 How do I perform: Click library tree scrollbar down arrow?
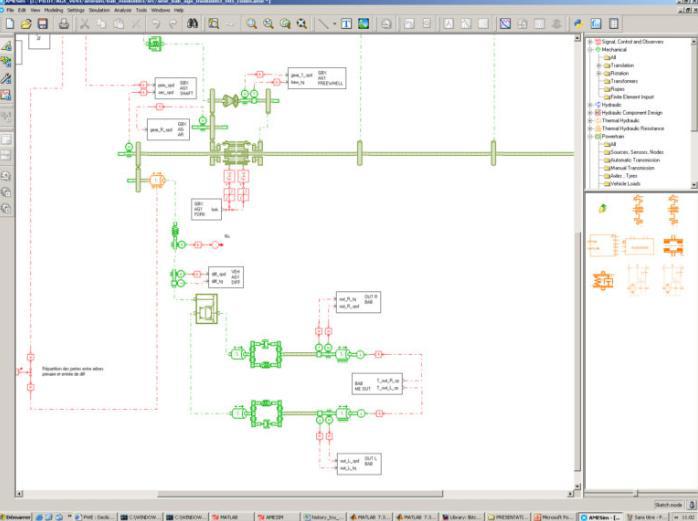point(694,185)
